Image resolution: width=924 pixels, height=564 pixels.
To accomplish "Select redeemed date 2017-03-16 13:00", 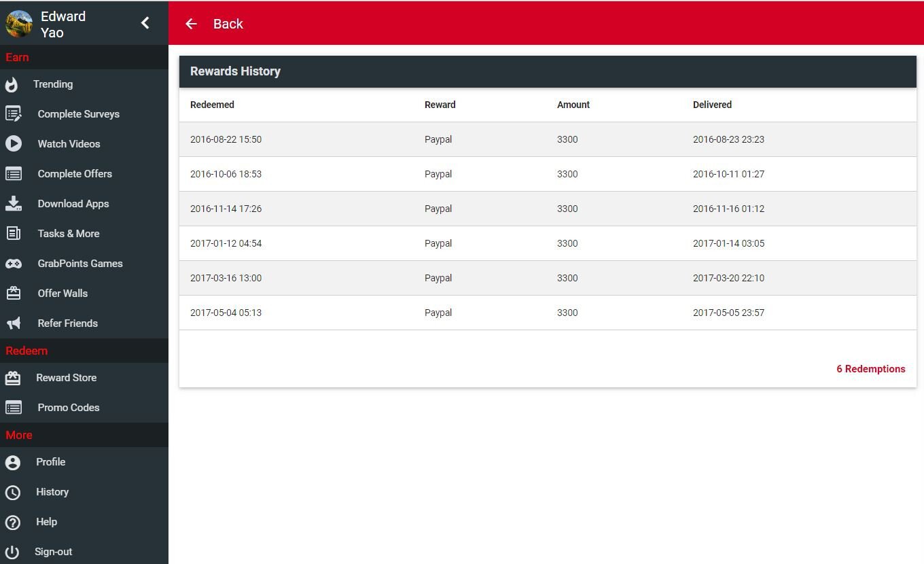I will click(x=226, y=278).
